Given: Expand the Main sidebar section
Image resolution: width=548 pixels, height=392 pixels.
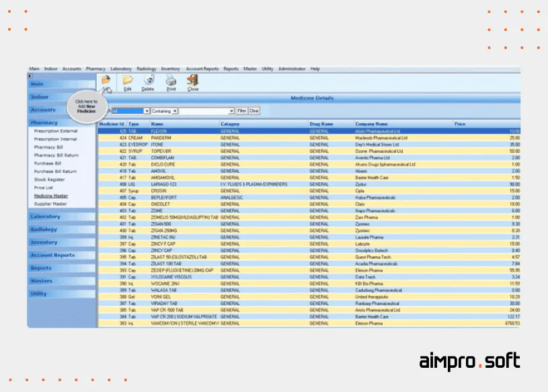Looking at the screenshot, I should click(x=61, y=84).
